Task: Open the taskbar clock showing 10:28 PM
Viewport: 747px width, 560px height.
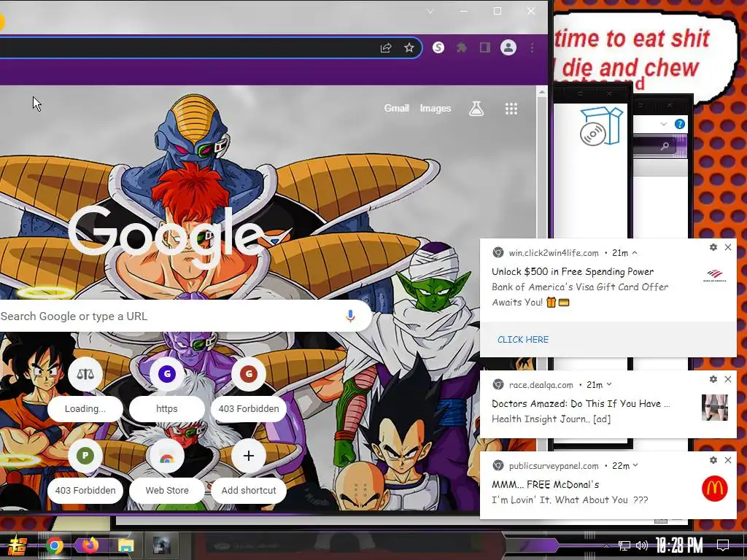Action: pos(679,545)
